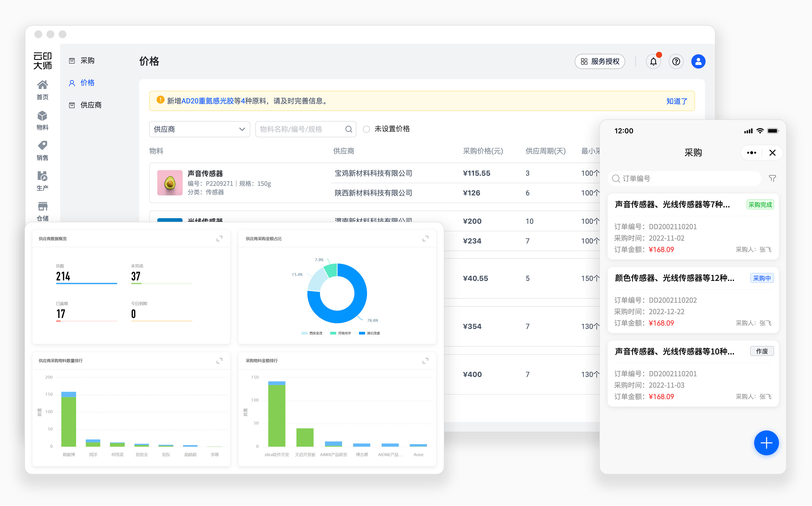Click the 声音传感器 avocado thumbnail

point(170,183)
